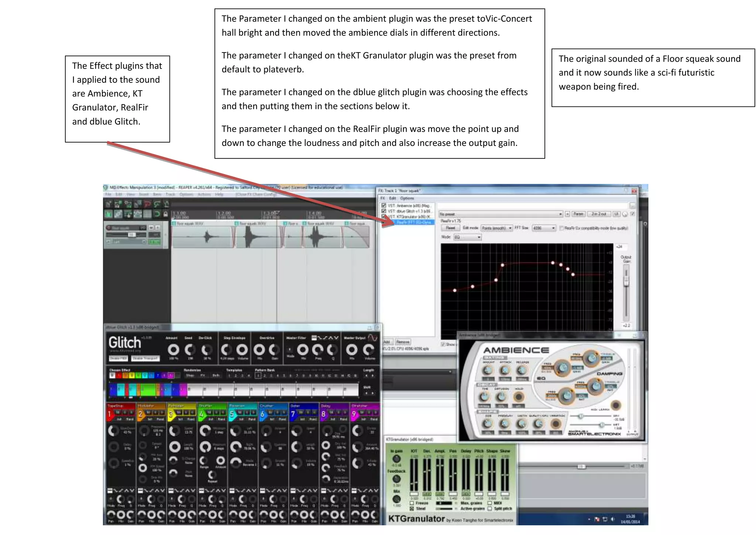This screenshot has height=535, width=756.
Task: Click the ReaFir Reset button
Action: [450, 228]
